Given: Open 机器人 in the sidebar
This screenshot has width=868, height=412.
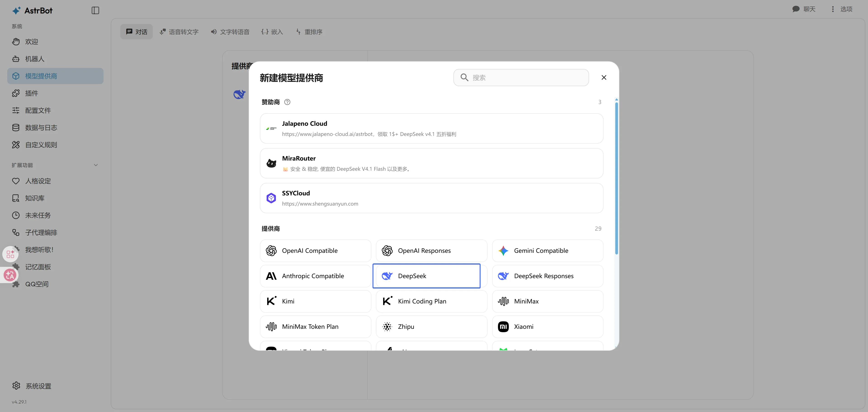Looking at the screenshot, I should pos(55,59).
